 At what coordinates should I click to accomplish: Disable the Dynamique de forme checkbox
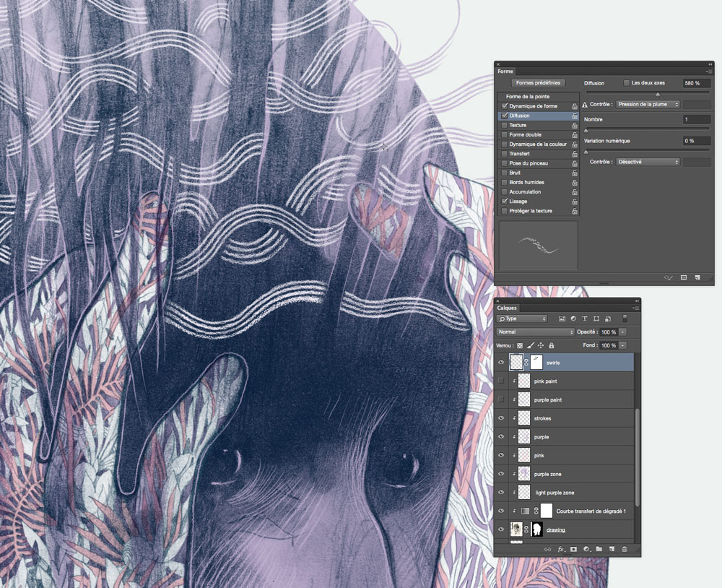coord(505,106)
